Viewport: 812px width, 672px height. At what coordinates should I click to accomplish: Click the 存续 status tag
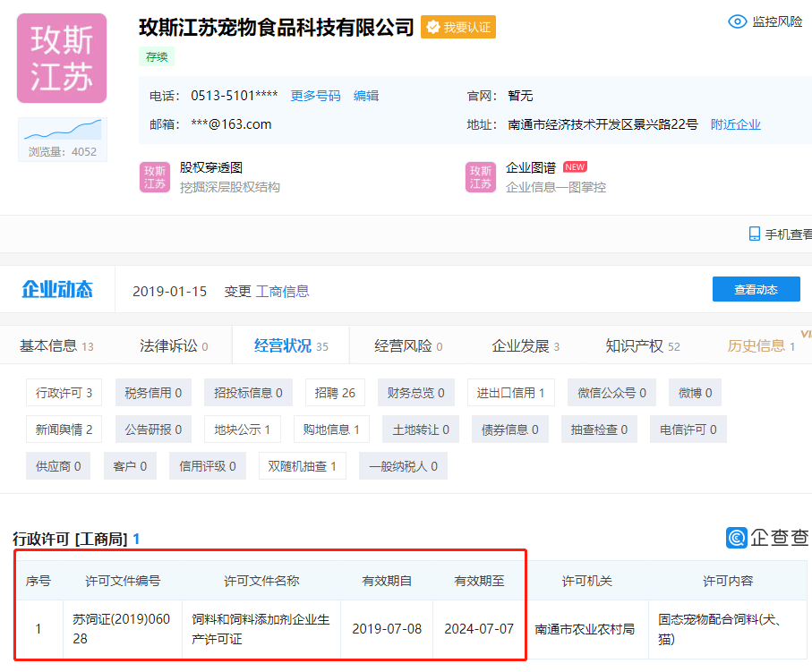click(x=157, y=56)
